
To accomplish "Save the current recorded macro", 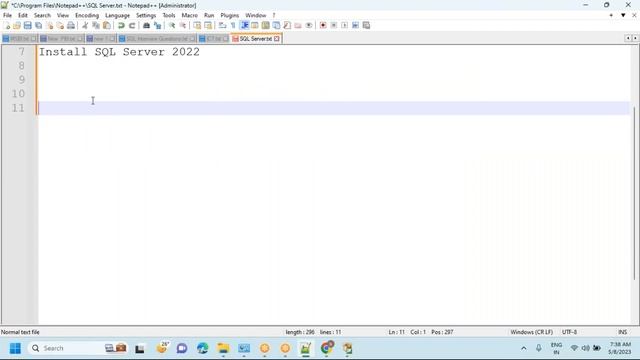I will (367, 25).
